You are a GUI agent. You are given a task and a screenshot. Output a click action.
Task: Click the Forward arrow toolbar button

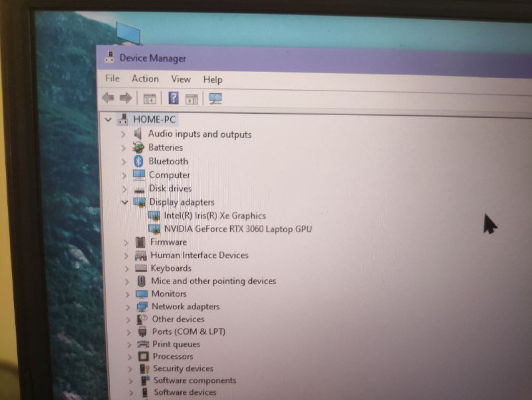click(125, 99)
